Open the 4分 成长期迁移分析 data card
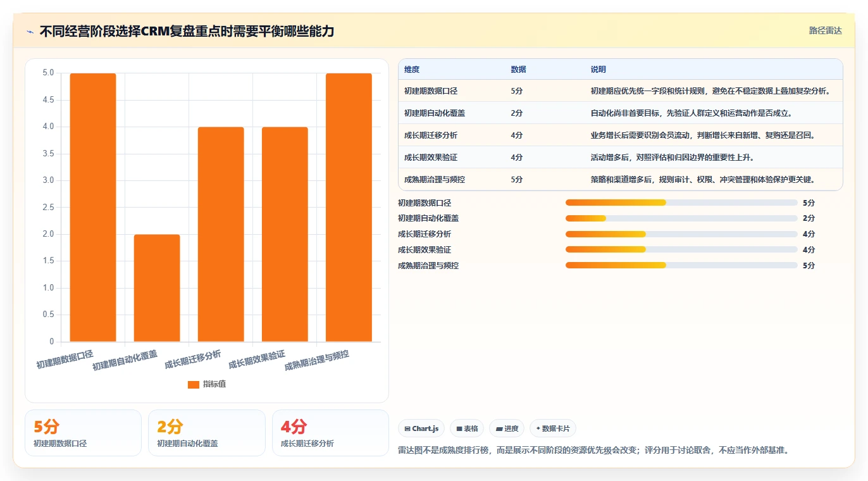Image resolution: width=868 pixels, height=481 pixels. (330, 433)
